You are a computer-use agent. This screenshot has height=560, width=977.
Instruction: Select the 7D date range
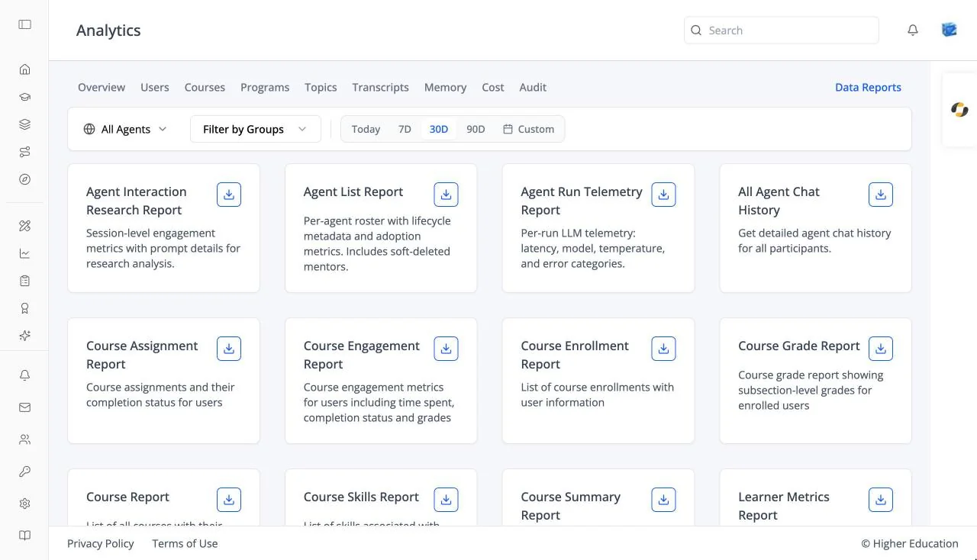(405, 129)
